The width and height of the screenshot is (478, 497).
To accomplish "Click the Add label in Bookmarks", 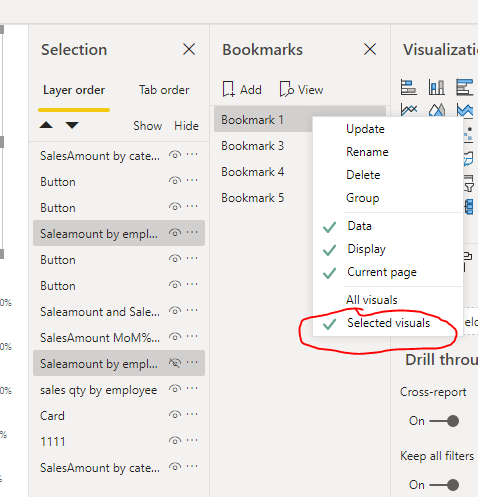I will pyautogui.click(x=251, y=90).
